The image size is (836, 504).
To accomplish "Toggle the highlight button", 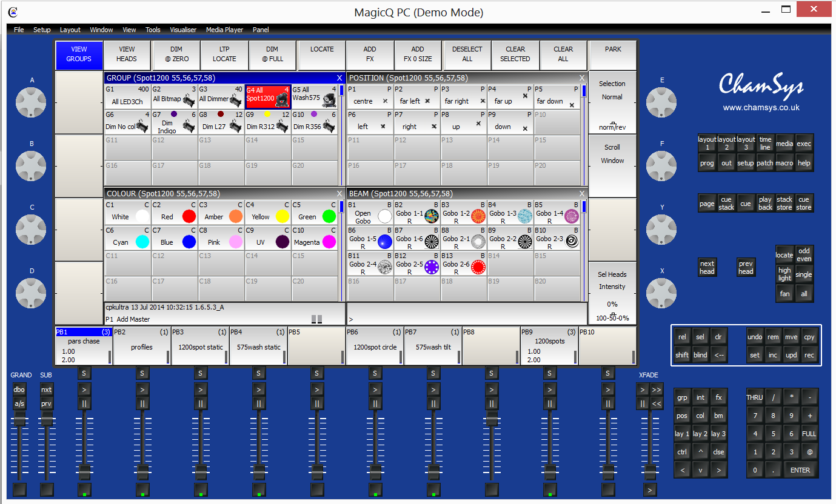I will coord(784,274).
